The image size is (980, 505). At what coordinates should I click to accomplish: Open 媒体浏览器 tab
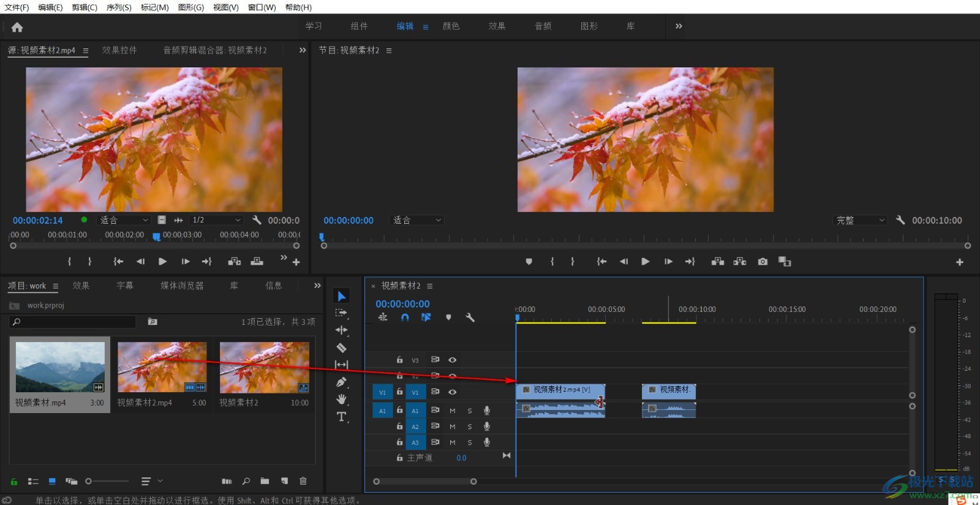(x=182, y=286)
